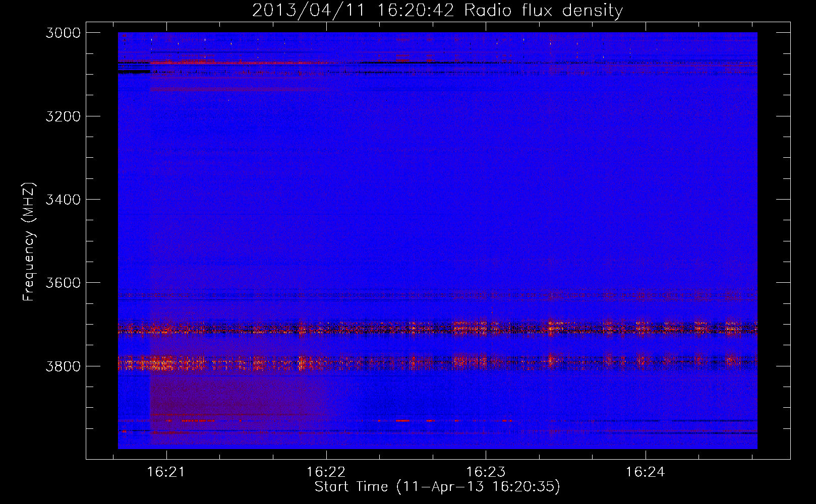This screenshot has width=816, height=504.
Task: Click the 3800 frequency axis label
Action: (x=63, y=366)
